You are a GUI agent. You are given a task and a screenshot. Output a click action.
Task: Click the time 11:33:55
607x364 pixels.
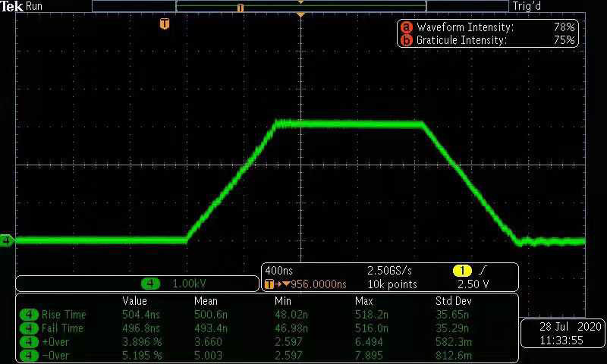click(561, 340)
